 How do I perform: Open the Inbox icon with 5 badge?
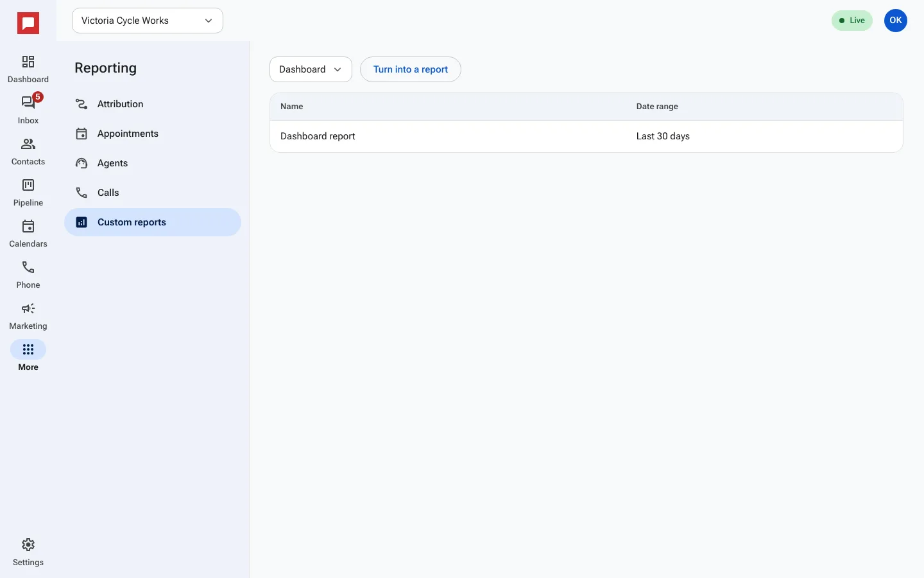(28, 103)
